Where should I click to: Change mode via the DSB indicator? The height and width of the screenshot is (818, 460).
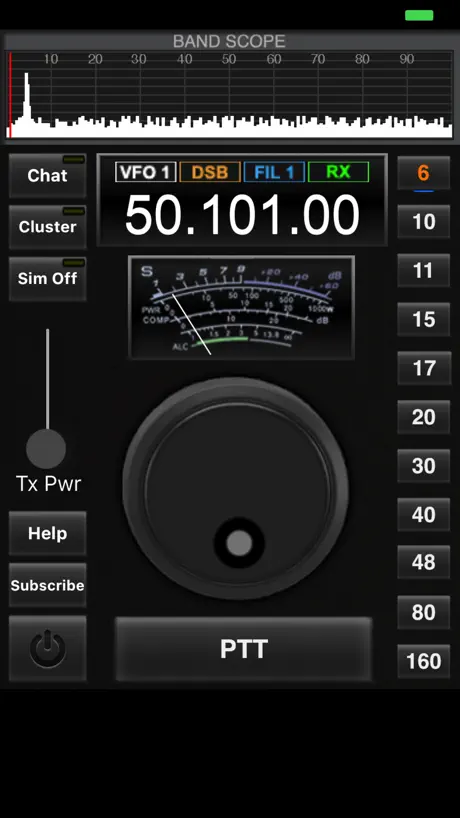[x=210, y=172]
